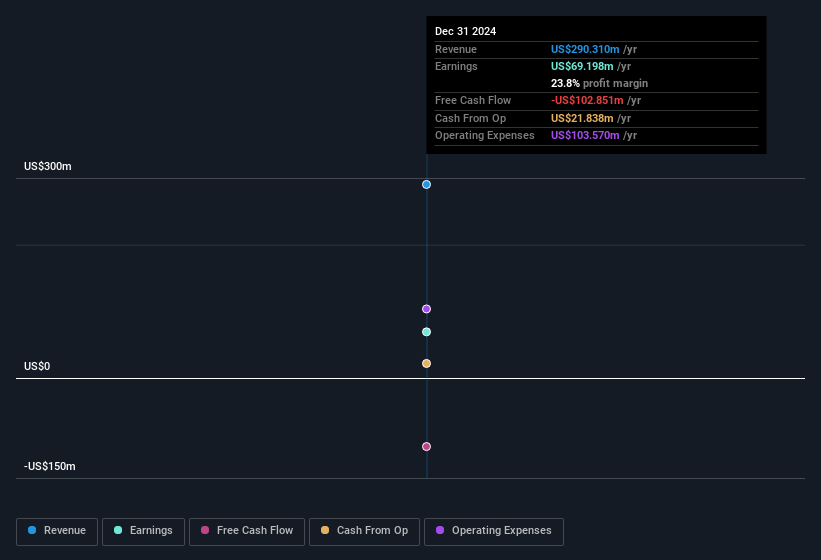
Task: Click the pink Free Cash Flow data point
Action: [426, 446]
